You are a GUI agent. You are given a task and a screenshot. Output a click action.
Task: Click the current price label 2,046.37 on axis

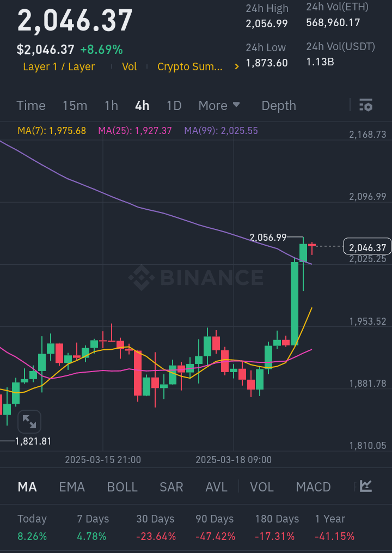click(x=367, y=247)
